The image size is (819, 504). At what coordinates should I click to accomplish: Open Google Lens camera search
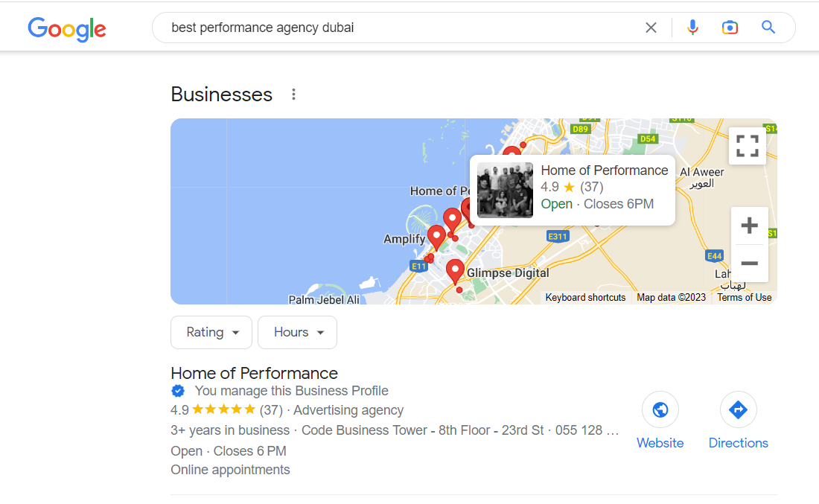click(730, 27)
